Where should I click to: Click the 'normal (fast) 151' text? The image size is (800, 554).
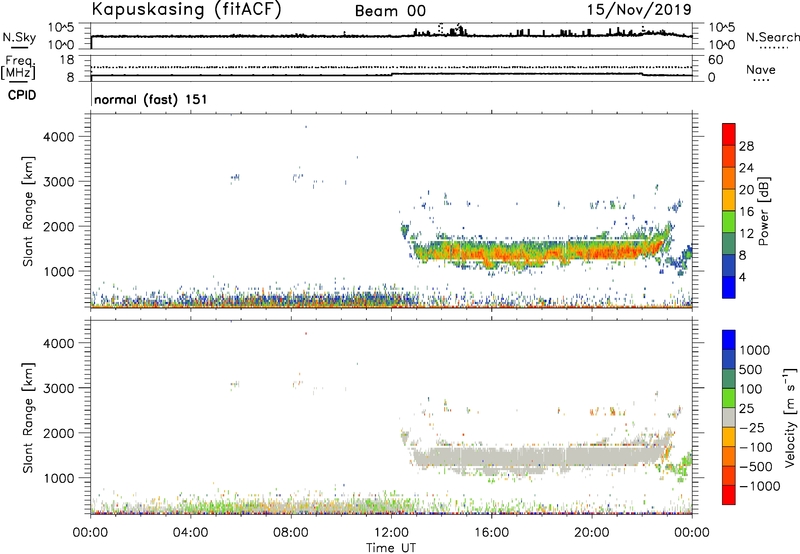151,99
